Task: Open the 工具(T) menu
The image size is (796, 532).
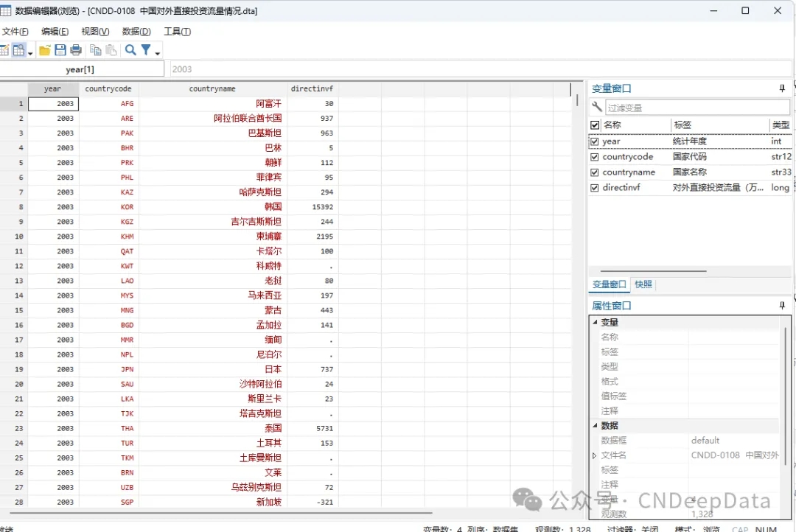Action: (177, 32)
